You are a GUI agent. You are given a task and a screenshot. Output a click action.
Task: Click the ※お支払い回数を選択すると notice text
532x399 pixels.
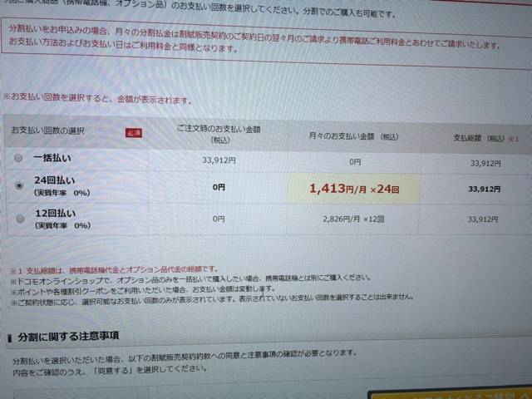97,98
